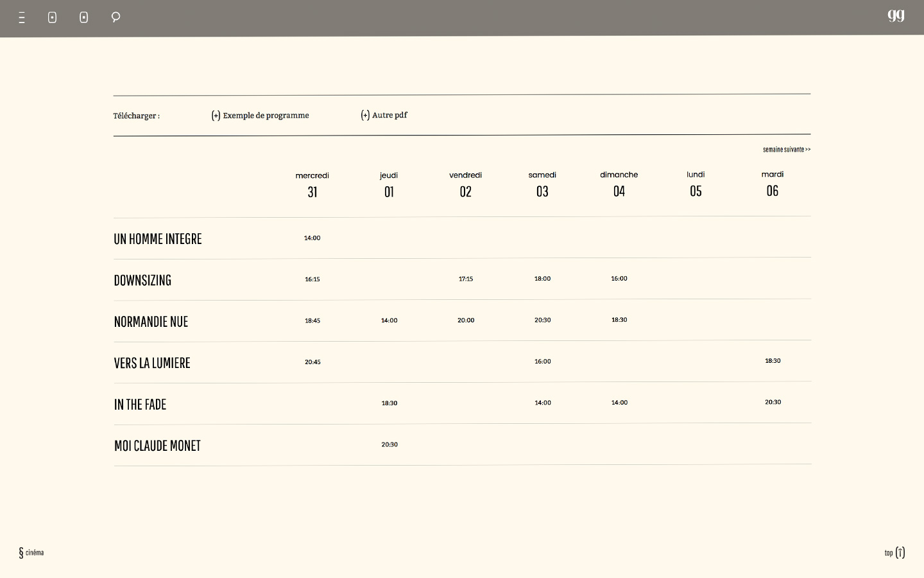Click the (+) icon beside Exemple de programme
This screenshot has height=578, width=924.
point(216,116)
